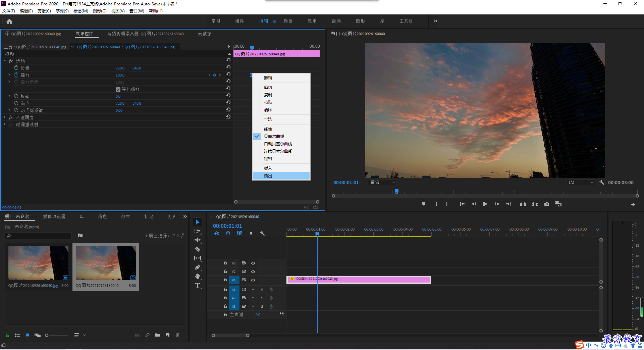Viewport: 644px width, 350px height.
Task: Go to Out point in program monitor
Action: 508,204
